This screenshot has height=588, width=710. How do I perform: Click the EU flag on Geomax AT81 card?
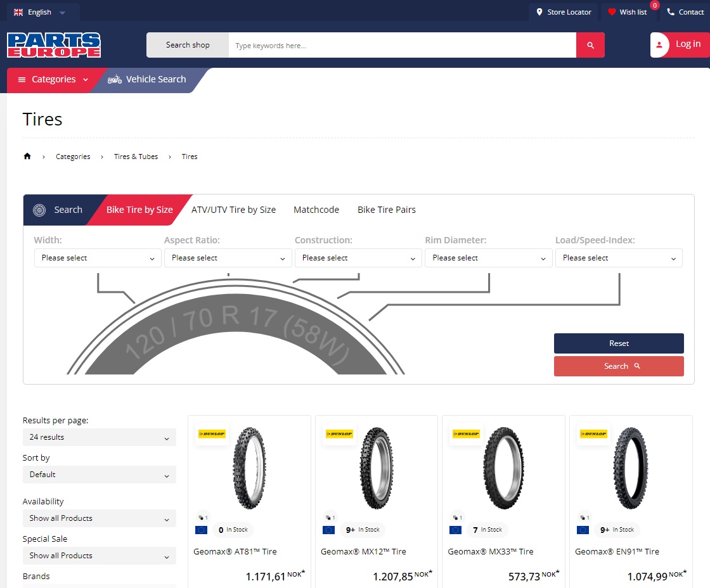[x=201, y=530]
